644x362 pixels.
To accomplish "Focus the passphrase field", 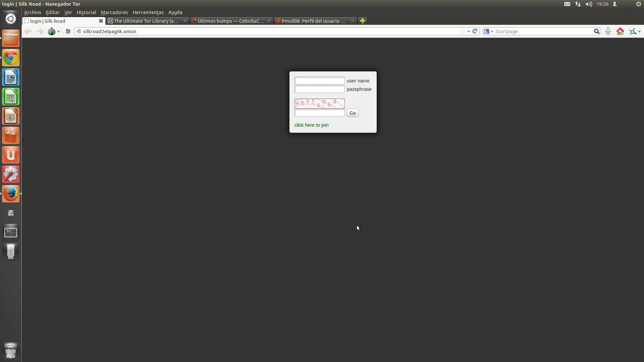I will click(320, 89).
